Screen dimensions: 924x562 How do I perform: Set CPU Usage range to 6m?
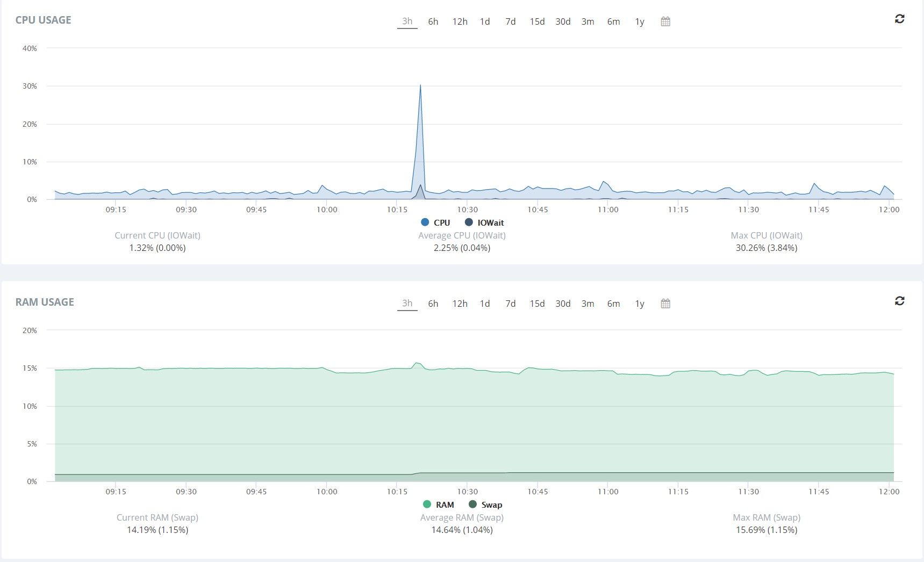[613, 21]
